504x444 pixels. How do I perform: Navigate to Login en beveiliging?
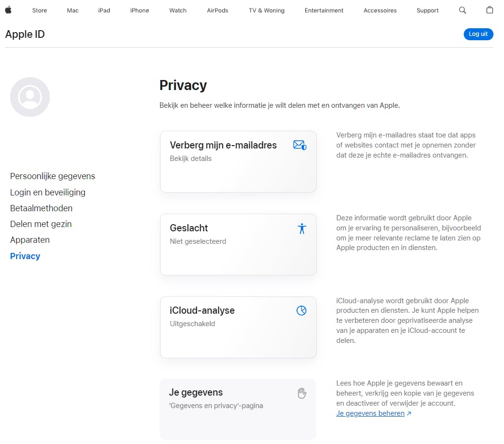pos(47,193)
